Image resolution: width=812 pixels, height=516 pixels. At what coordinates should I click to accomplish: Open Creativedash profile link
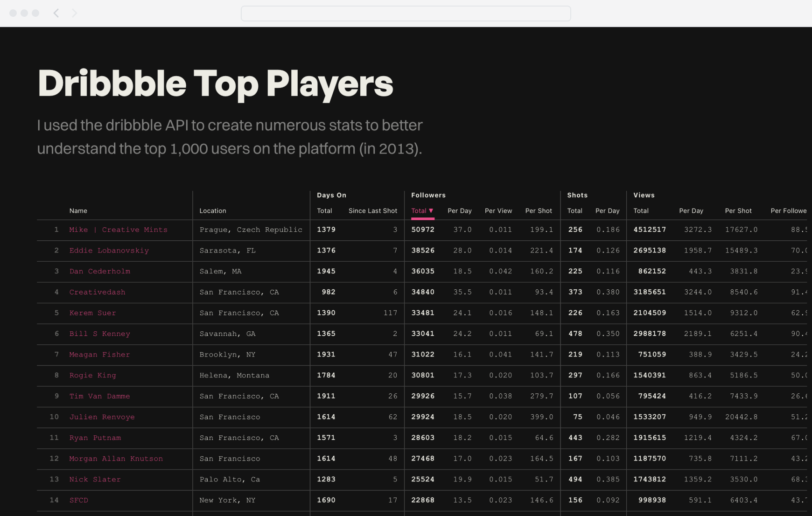coord(97,292)
